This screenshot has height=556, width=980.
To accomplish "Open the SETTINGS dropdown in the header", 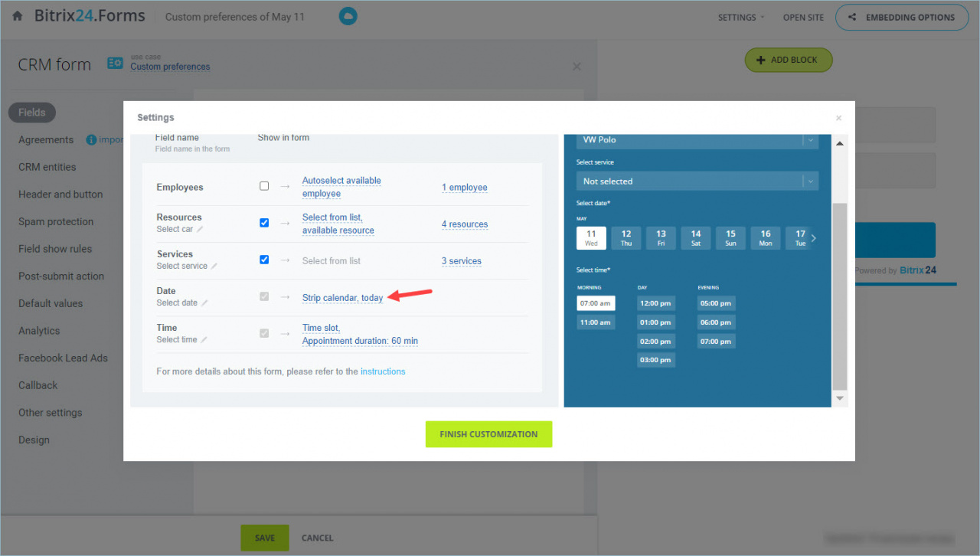I will (x=741, y=17).
